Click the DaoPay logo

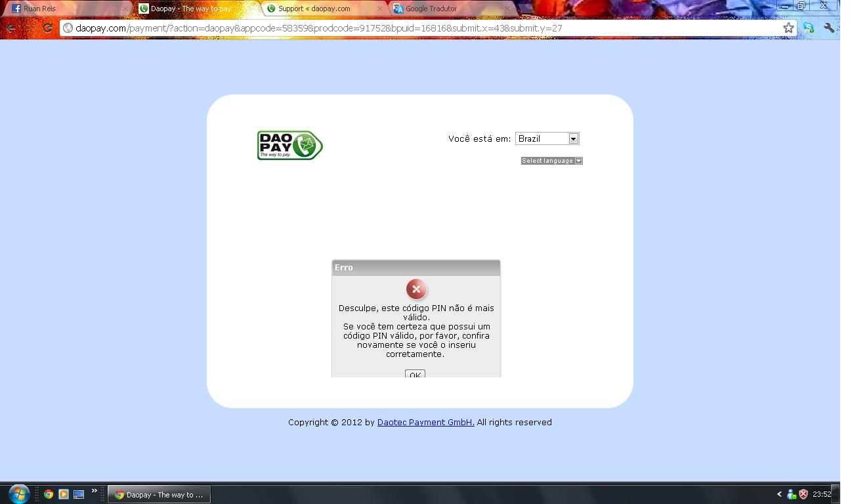tap(289, 145)
